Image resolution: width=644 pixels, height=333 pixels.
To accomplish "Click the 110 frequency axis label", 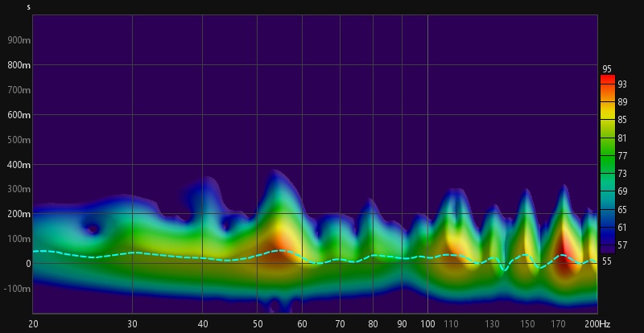I will click(x=451, y=324).
